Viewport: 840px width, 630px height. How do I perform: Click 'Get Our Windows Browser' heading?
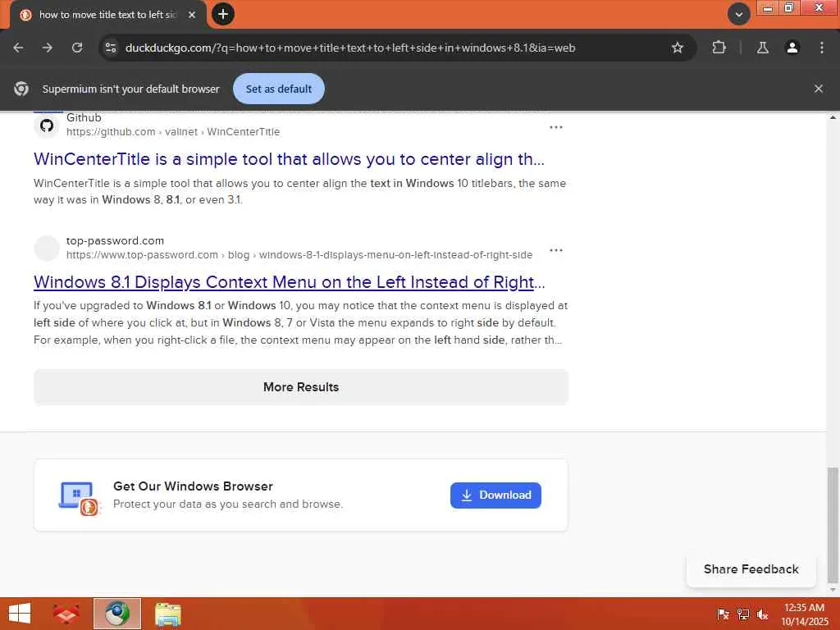click(193, 486)
